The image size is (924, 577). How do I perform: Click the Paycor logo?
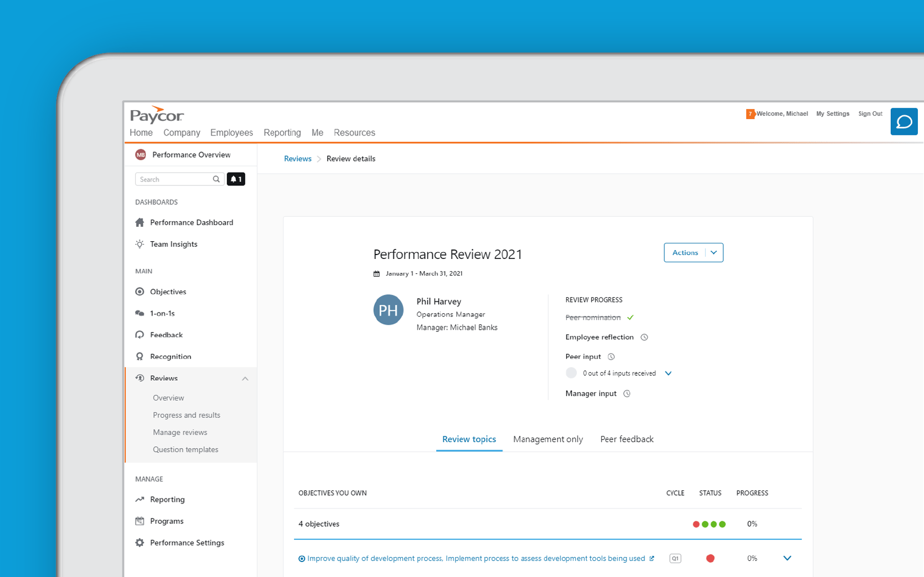(157, 115)
